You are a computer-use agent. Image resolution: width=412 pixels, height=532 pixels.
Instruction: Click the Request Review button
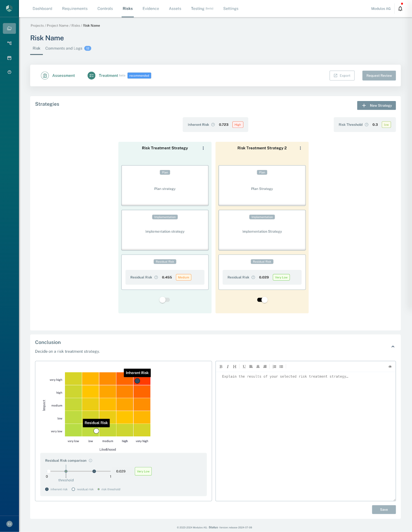(x=379, y=75)
